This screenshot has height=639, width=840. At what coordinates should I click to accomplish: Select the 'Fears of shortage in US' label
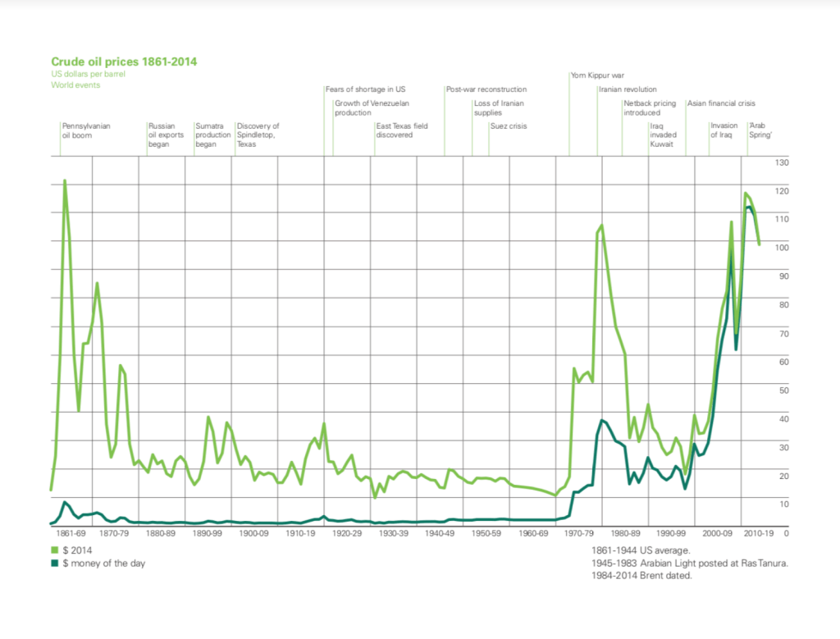click(x=366, y=89)
